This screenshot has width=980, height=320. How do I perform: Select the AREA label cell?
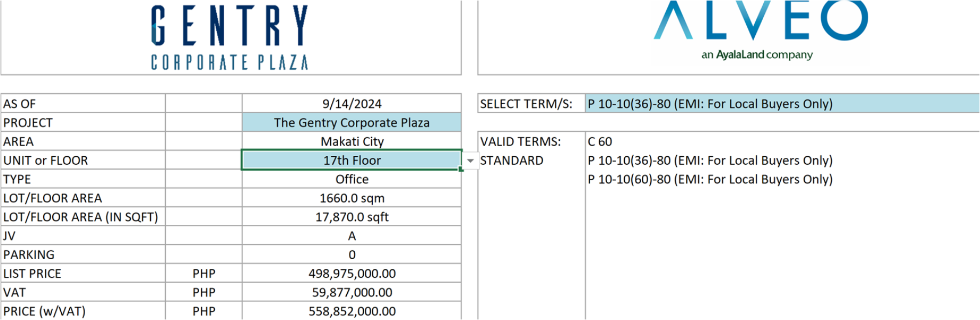point(83,141)
